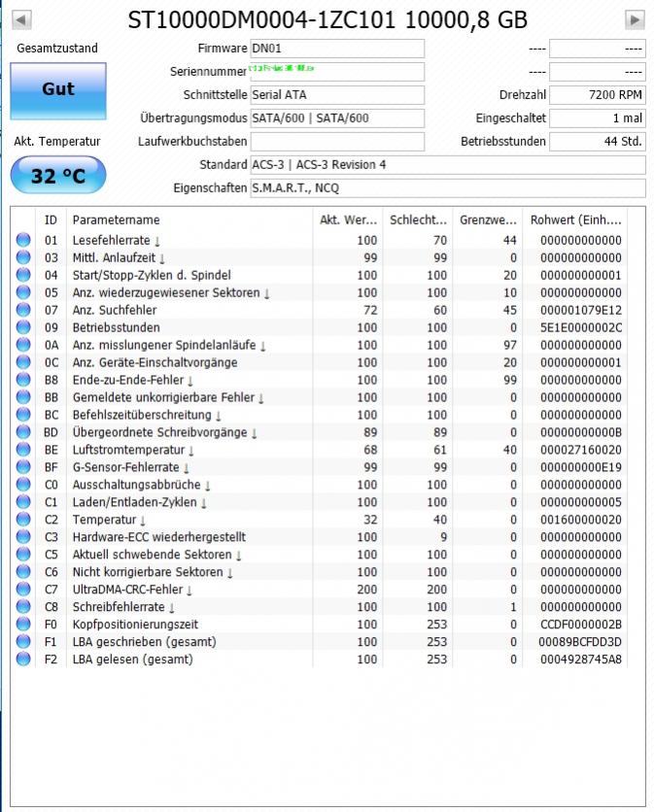
Task: Go to next disk with right arrow
Action: (x=635, y=20)
